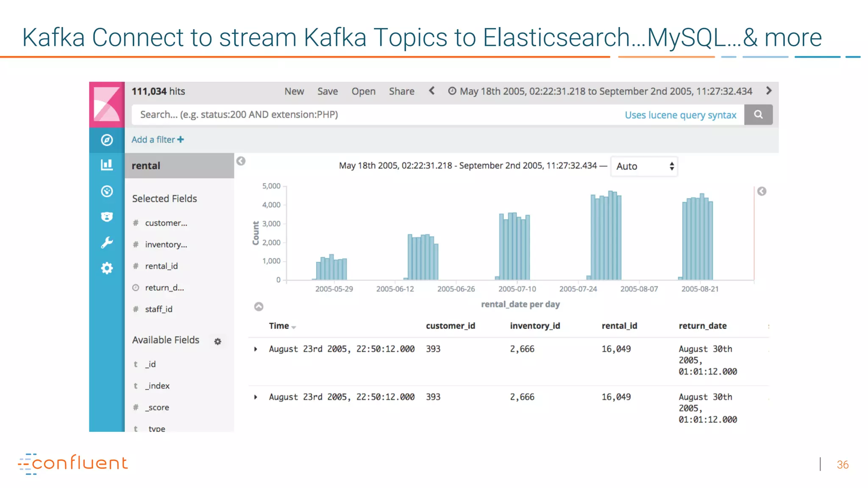
Task: Open the Visualize bar chart icon
Action: click(x=107, y=165)
